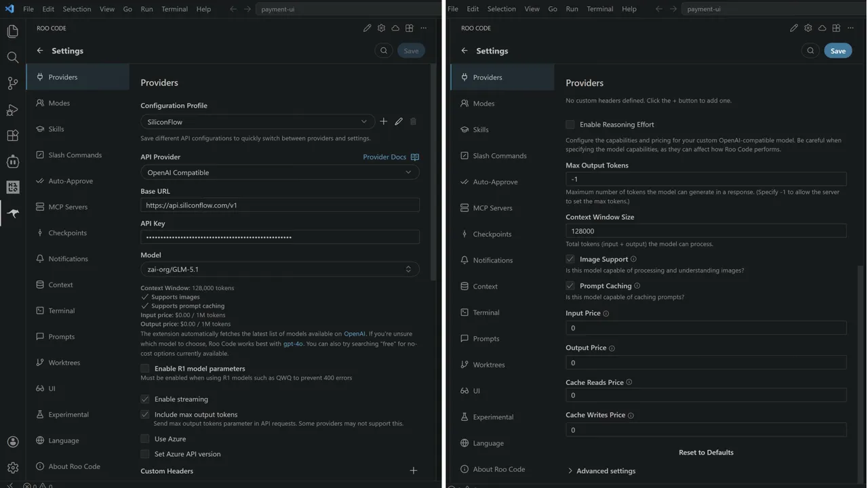
Task: Toggle the Prompt Caching checkbox
Action: coord(570,285)
